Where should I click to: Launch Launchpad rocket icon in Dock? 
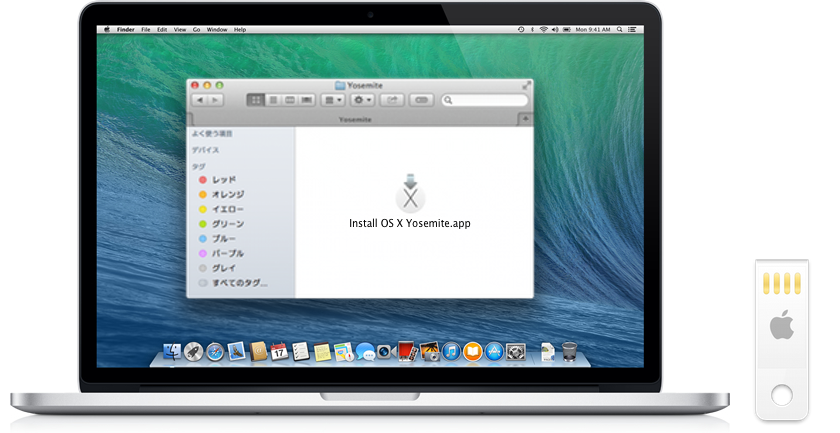point(193,352)
